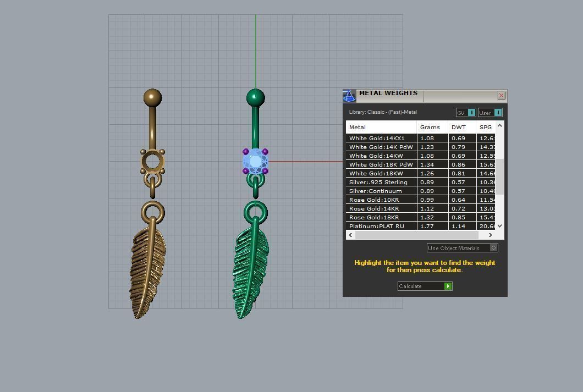Select White Gold:18KW row
This screenshot has width=583, height=392.
(421, 173)
